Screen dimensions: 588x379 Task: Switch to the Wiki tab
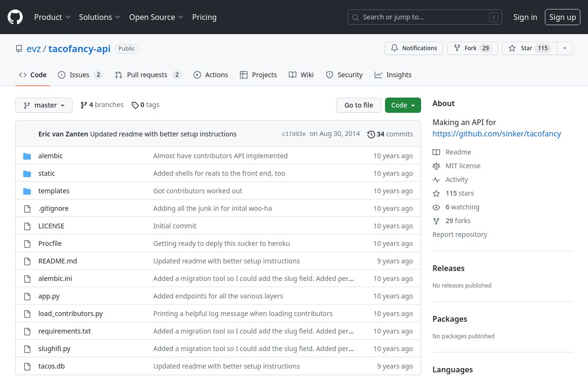pyautogui.click(x=301, y=75)
